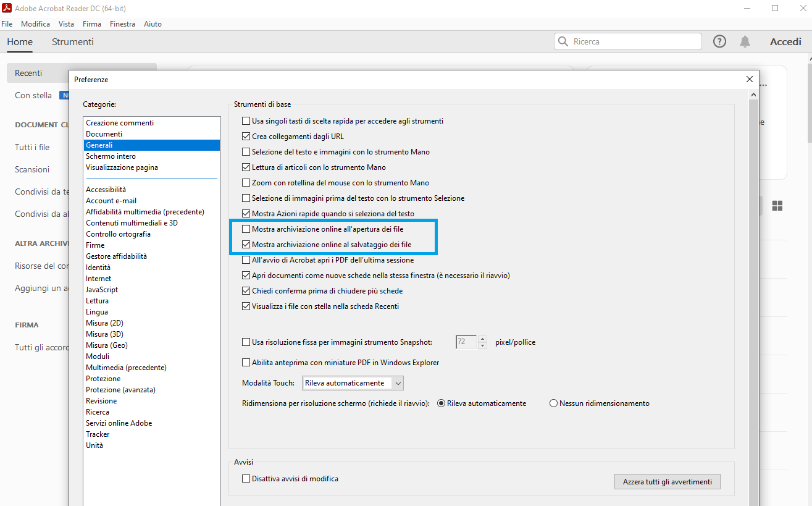This screenshot has width=812, height=506.
Task: Click the Accedi sign-in button
Action: [x=785, y=41]
